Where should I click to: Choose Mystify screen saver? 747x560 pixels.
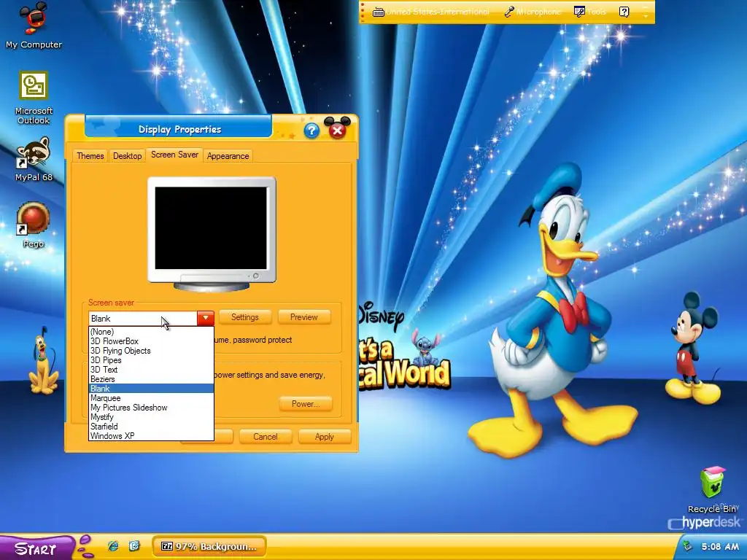point(151,417)
